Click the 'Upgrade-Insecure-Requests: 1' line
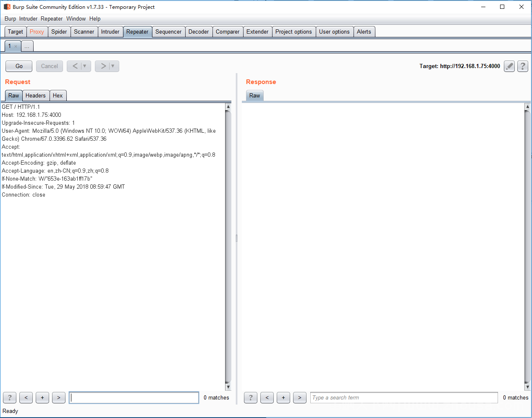The image size is (532, 418). (38, 123)
